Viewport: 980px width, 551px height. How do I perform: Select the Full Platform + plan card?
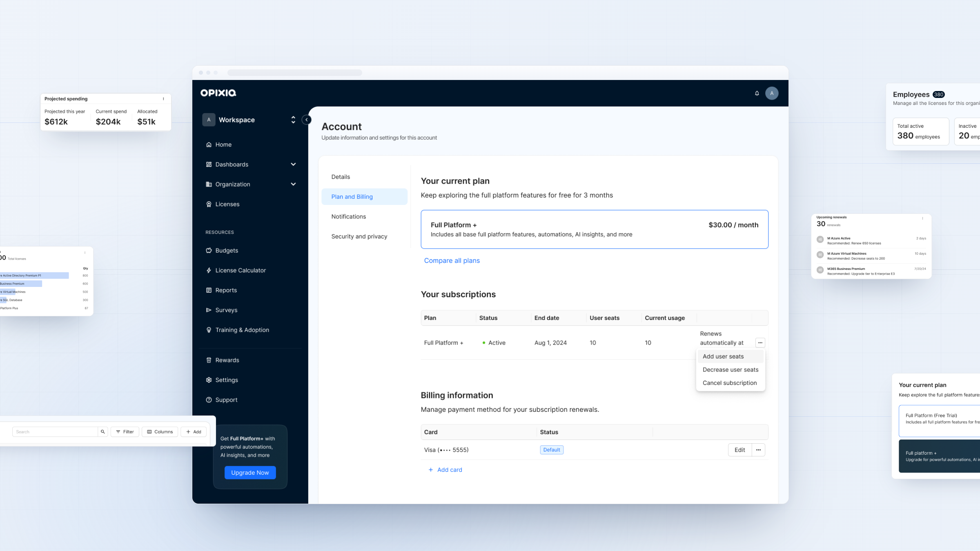tap(595, 229)
